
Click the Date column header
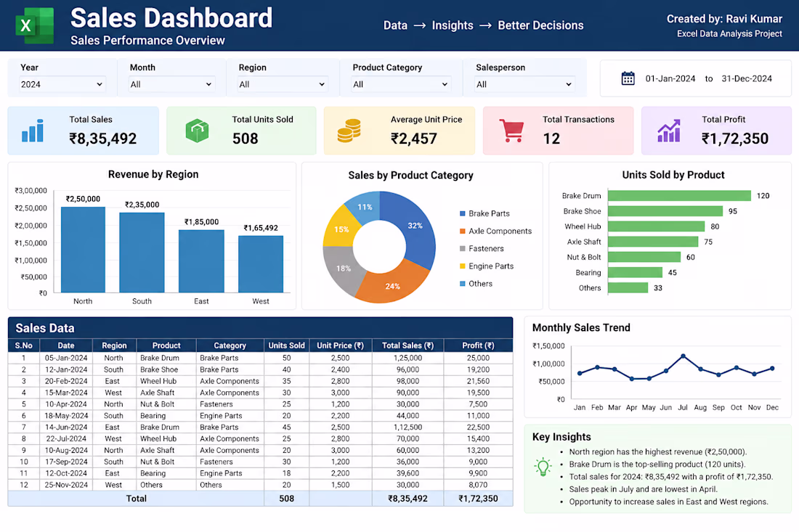click(x=65, y=345)
